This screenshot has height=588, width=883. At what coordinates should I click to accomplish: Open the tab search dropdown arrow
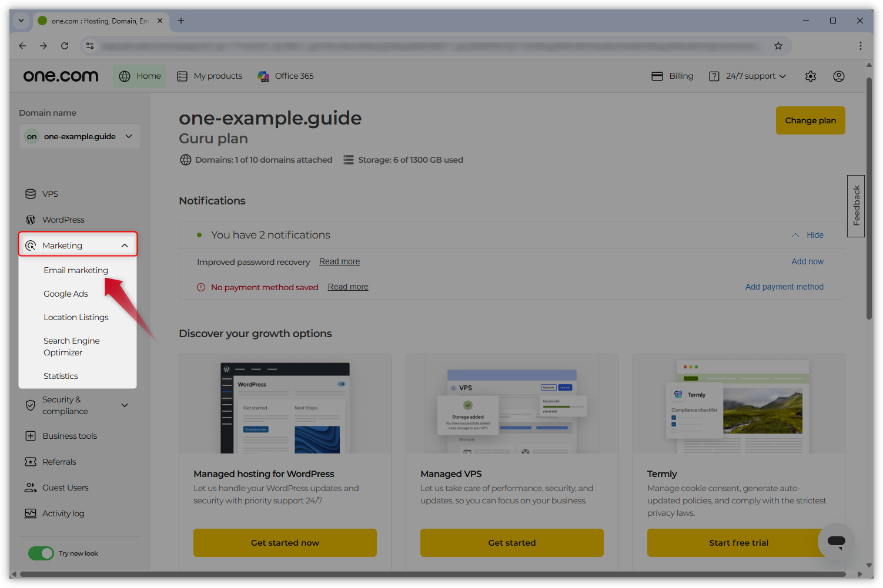21,21
